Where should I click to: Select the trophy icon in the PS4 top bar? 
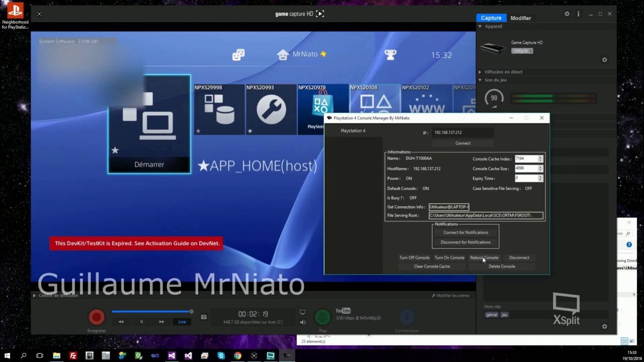(x=390, y=54)
